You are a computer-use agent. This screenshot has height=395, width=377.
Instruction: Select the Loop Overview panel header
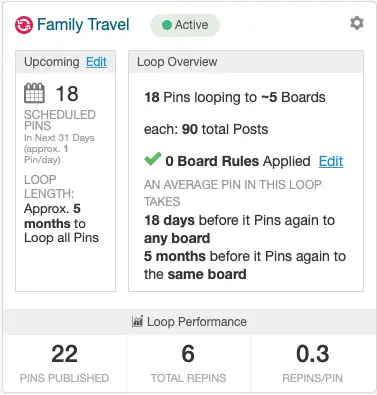coord(246,62)
